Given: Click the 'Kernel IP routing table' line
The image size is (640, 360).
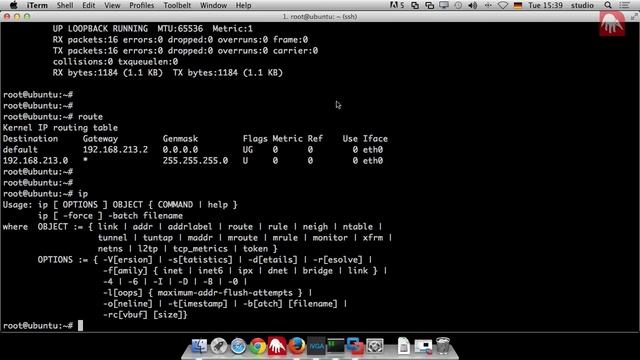Looking at the screenshot, I should click(60, 128).
